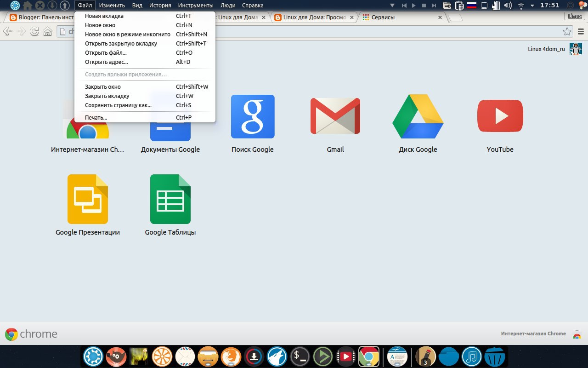Open the Google Drive app
The height and width of the screenshot is (368, 588).
click(x=418, y=116)
